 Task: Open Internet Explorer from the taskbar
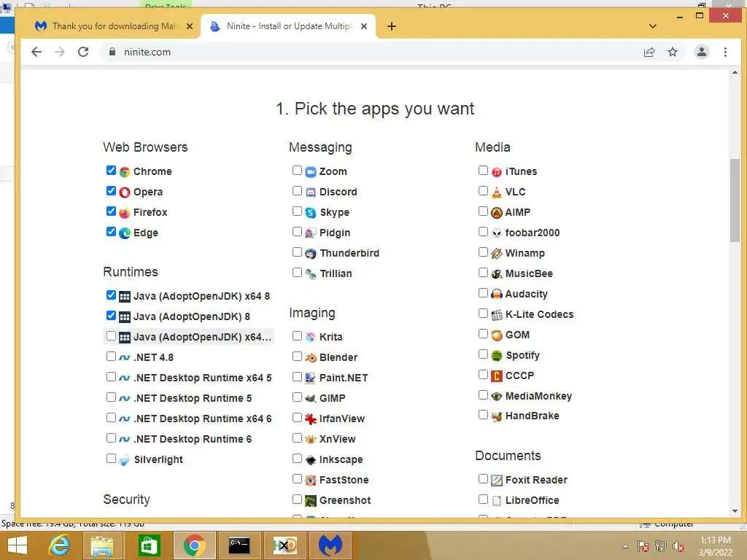pyautogui.click(x=60, y=545)
